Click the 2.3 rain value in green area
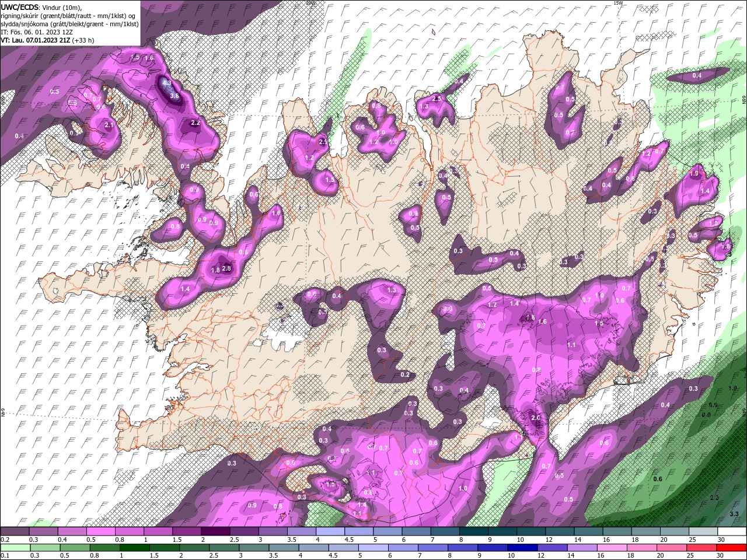The image size is (747, 560). [x=714, y=497]
